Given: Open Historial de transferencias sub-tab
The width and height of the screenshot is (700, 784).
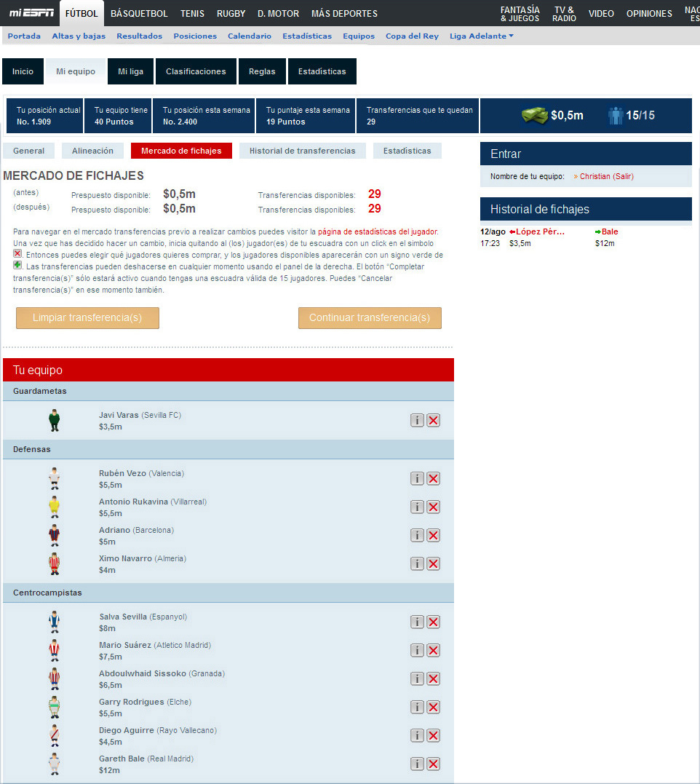Looking at the screenshot, I should coord(302,151).
